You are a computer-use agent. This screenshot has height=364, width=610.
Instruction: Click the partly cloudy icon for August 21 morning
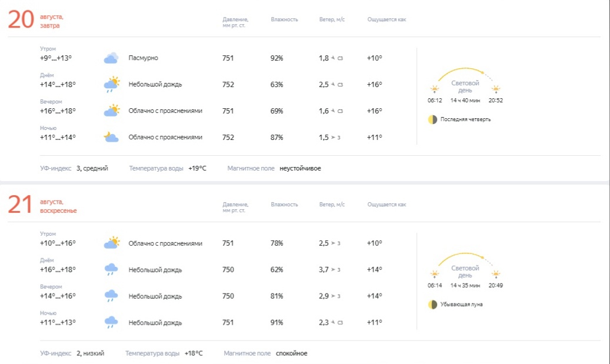point(111,243)
